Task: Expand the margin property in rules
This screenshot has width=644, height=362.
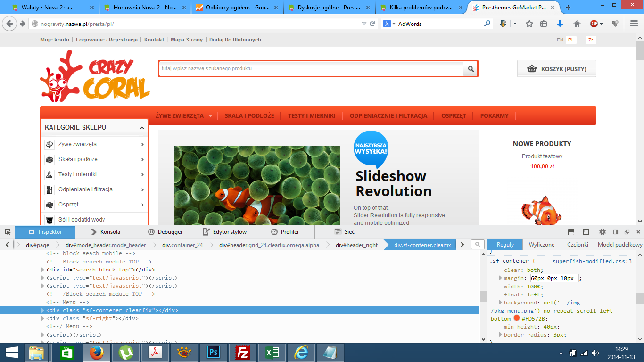Action: pos(500,278)
